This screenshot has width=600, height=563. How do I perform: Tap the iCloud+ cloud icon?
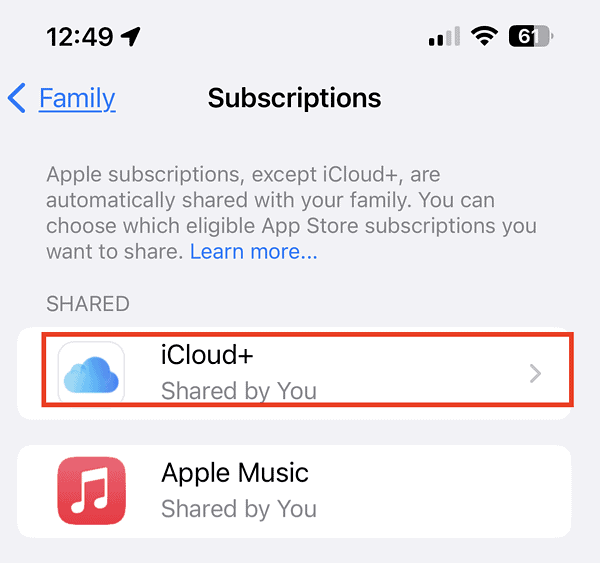pos(91,372)
